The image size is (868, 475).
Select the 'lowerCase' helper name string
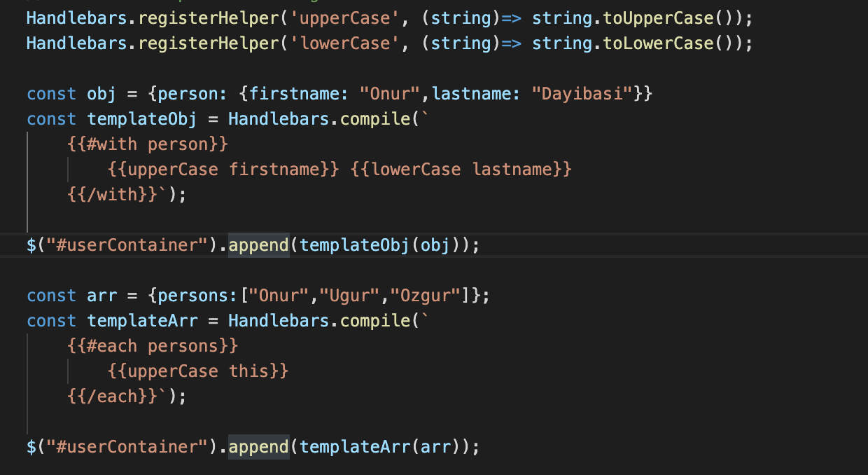click(344, 43)
